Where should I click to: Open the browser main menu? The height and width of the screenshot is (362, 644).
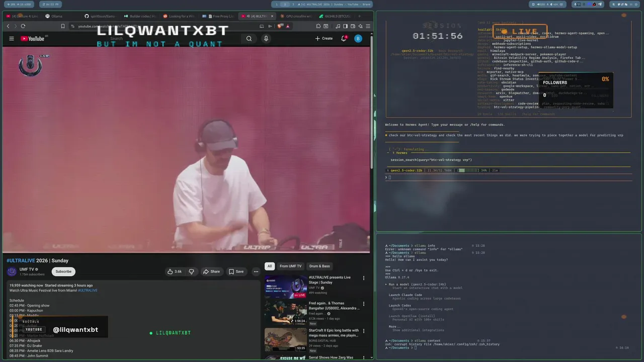368,26
